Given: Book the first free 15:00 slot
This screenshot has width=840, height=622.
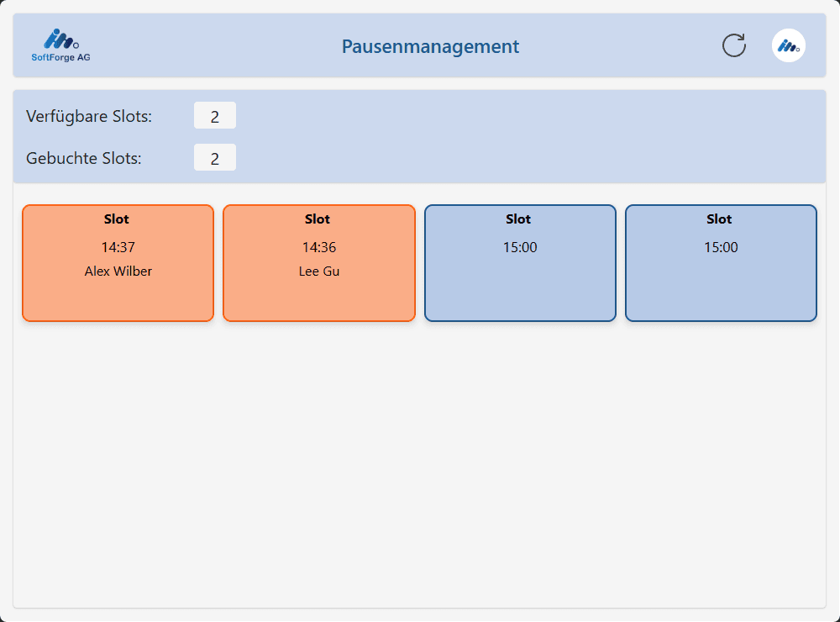Looking at the screenshot, I should [520, 263].
